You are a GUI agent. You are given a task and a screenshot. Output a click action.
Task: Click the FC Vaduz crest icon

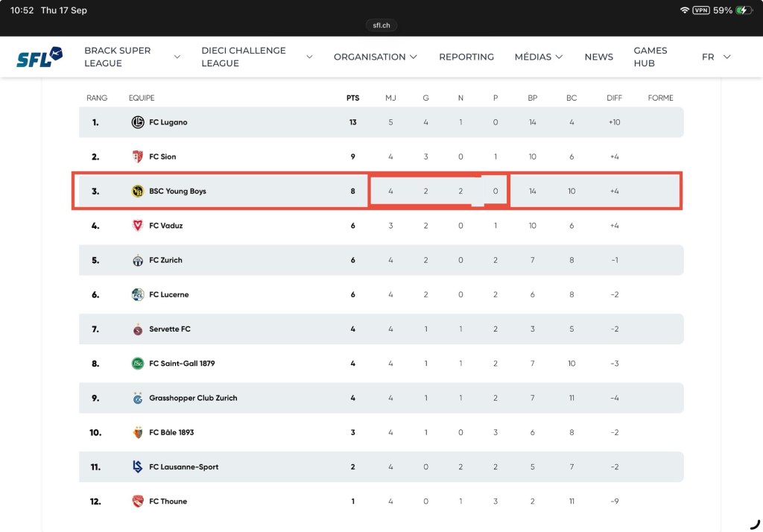pyautogui.click(x=138, y=225)
